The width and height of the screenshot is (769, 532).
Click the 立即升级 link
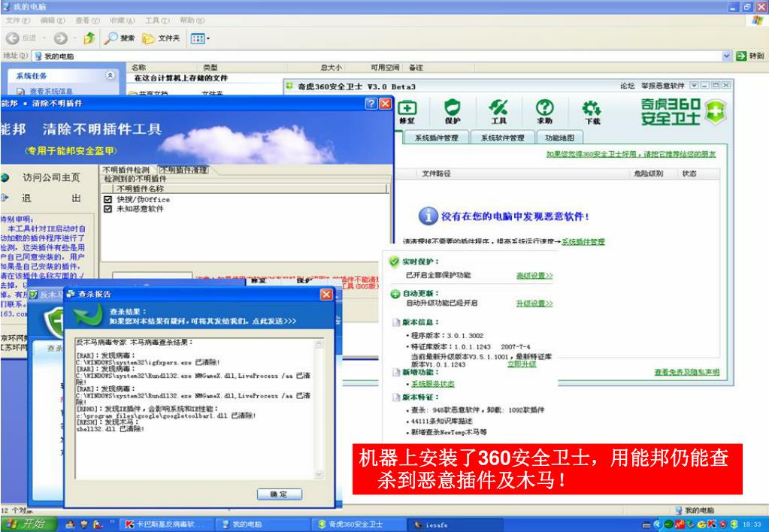pyautogui.click(x=522, y=364)
